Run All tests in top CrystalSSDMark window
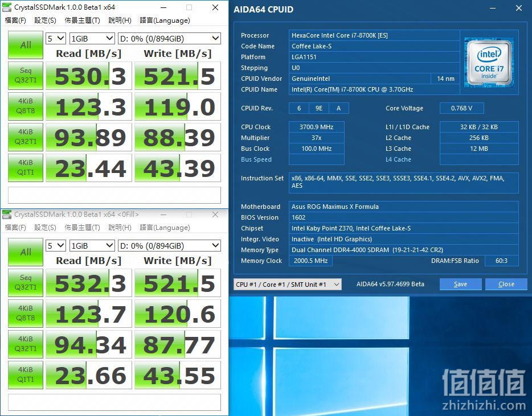This screenshot has width=532, height=416. (26, 45)
